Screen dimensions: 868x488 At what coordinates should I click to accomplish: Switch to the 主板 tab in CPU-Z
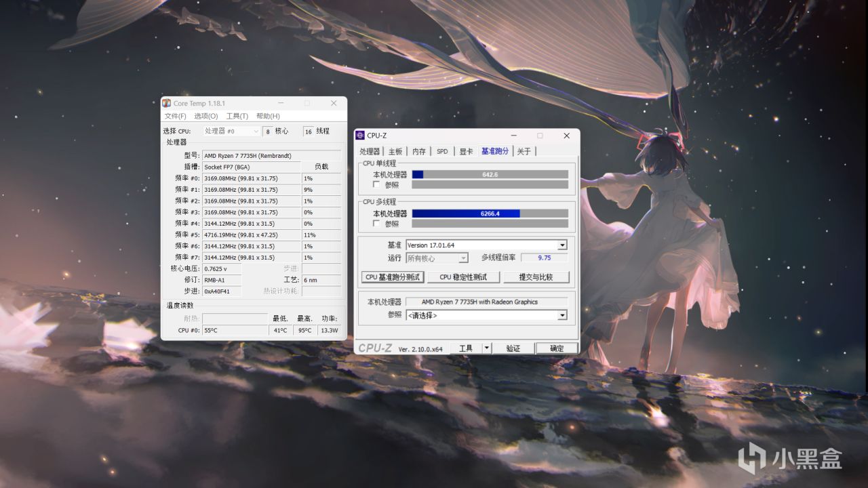(x=395, y=151)
